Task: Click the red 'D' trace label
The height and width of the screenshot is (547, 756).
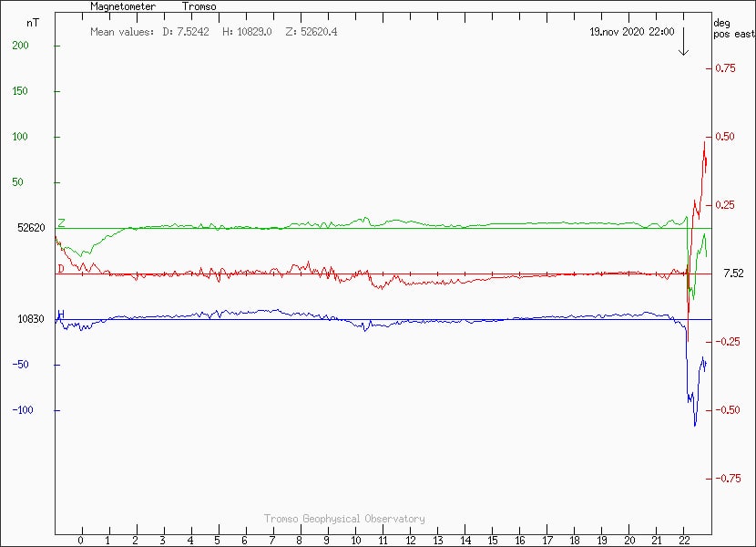Action: point(61,269)
